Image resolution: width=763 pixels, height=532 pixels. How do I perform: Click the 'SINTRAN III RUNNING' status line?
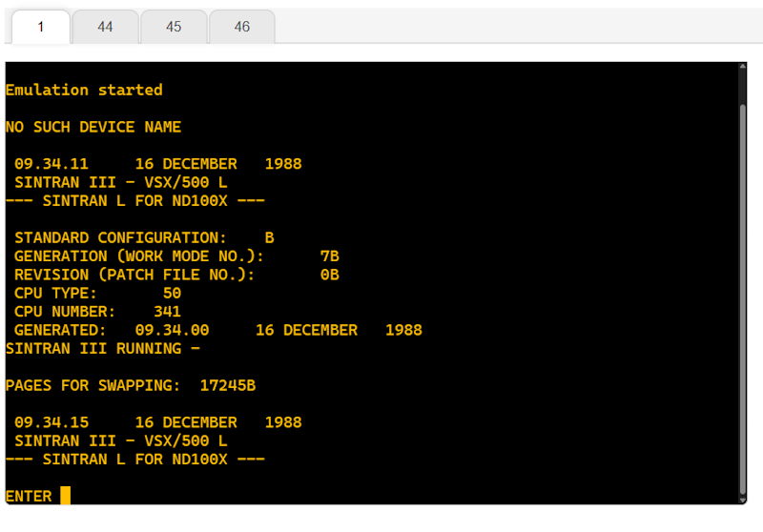pyautogui.click(x=102, y=348)
